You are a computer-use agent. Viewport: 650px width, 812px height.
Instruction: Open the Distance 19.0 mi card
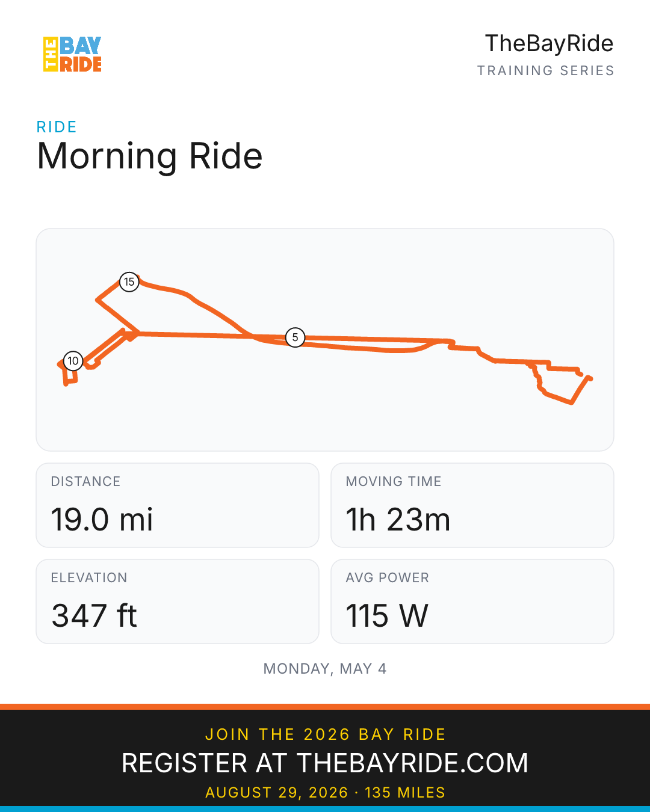pyautogui.click(x=178, y=505)
